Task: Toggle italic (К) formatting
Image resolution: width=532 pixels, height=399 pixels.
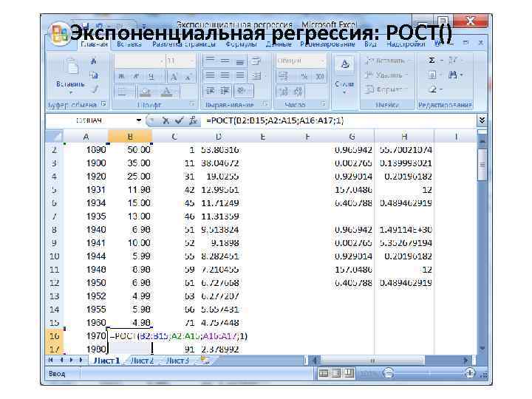Action: click(136, 76)
